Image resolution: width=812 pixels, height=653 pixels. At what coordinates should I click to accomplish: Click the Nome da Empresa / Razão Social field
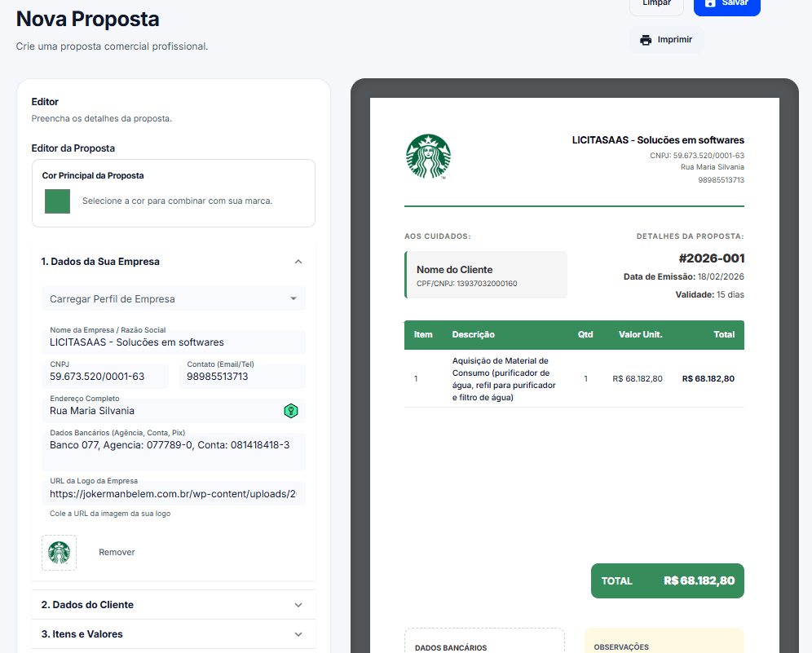point(174,342)
